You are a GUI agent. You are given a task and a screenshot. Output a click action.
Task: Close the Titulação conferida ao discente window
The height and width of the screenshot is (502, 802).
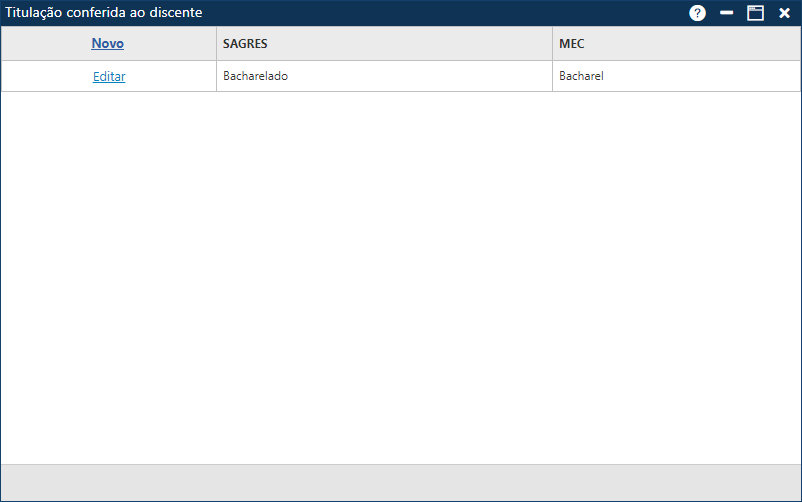click(x=784, y=13)
